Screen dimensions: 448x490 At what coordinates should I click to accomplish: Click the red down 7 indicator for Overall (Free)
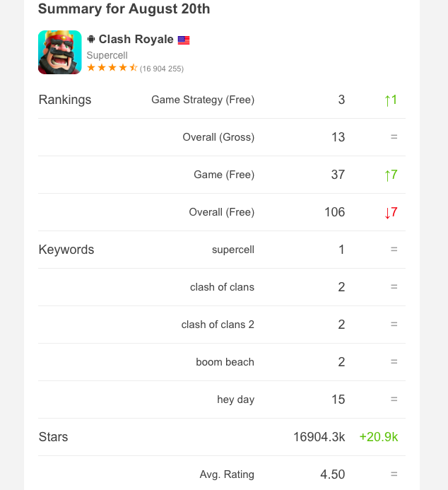pos(391,213)
